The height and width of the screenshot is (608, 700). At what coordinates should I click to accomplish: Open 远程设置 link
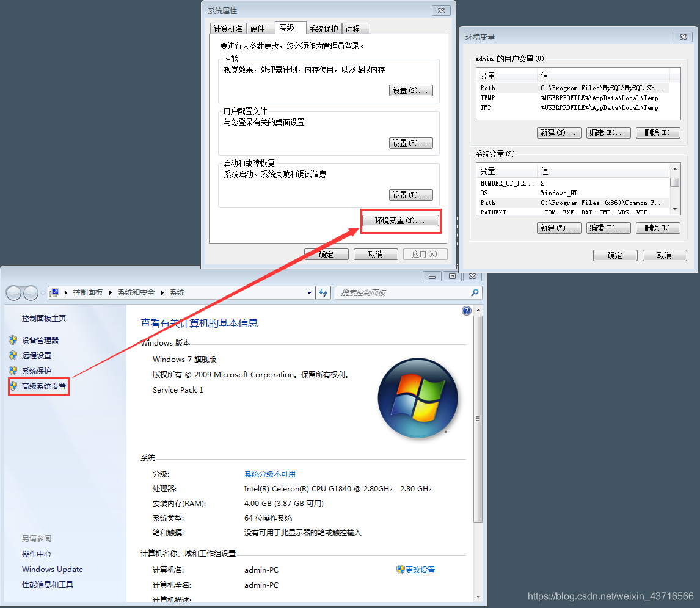click(37, 355)
